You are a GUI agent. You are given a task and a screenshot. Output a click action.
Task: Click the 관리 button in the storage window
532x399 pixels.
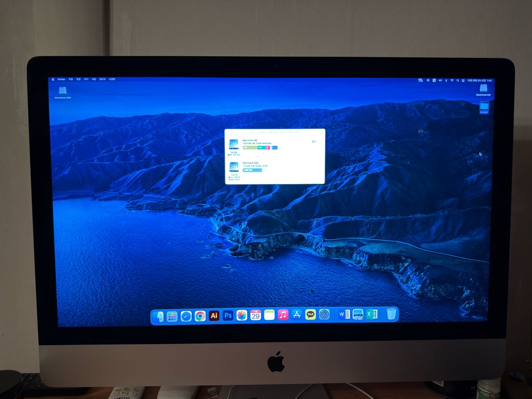click(x=314, y=142)
